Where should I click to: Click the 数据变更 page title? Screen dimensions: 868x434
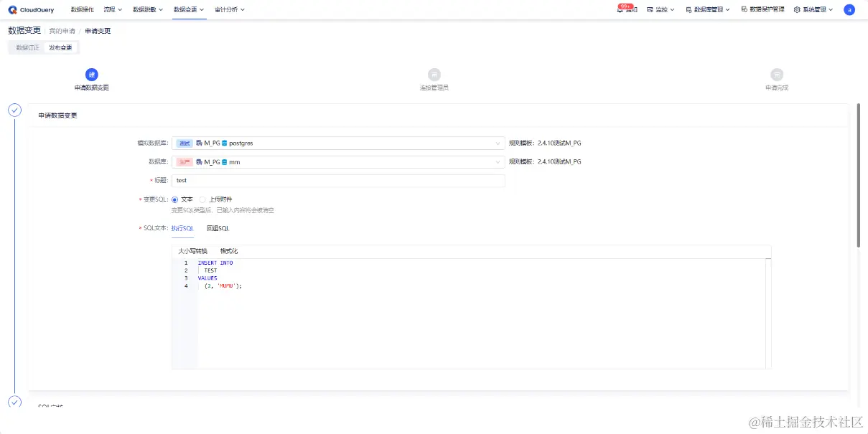point(24,30)
